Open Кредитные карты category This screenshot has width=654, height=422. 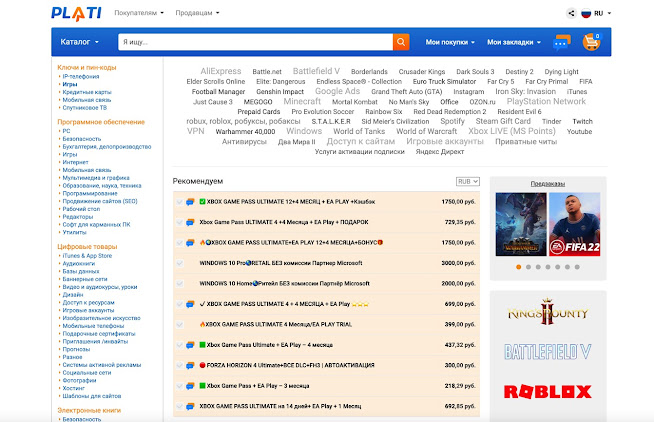[87, 92]
